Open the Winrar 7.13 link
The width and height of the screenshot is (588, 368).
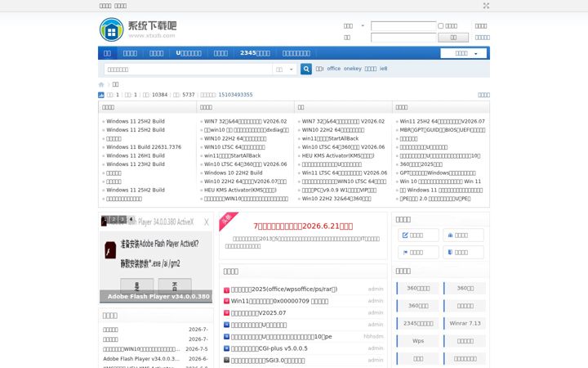[x=465, y=323]
